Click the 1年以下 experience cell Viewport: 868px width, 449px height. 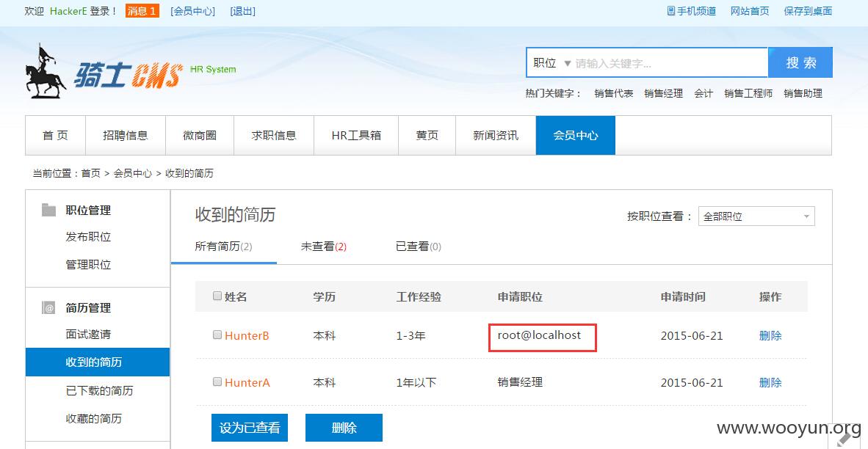(416, 383)
